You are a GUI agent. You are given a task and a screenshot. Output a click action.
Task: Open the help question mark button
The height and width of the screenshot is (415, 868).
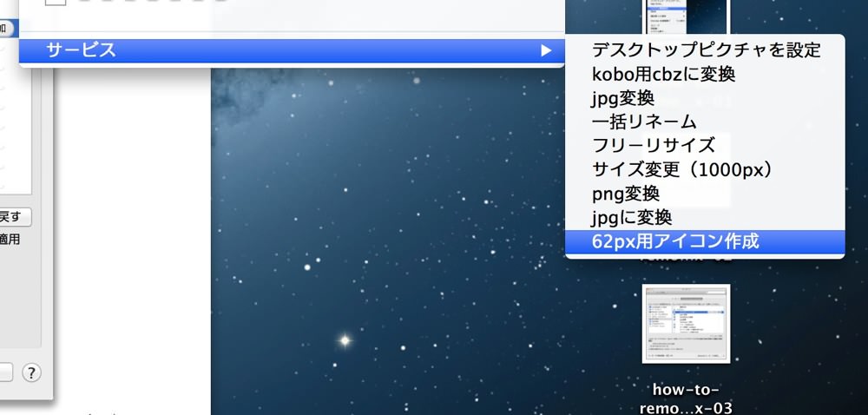click(x=31, y=372)
